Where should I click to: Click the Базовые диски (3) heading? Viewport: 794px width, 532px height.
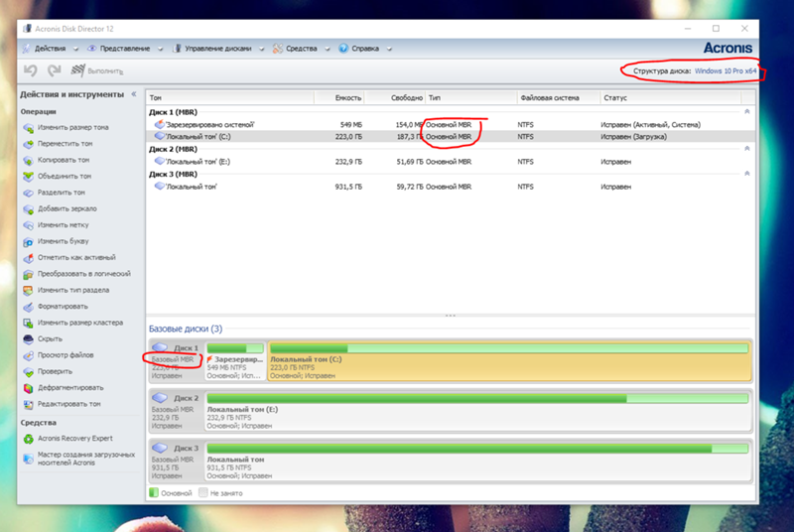186,329
